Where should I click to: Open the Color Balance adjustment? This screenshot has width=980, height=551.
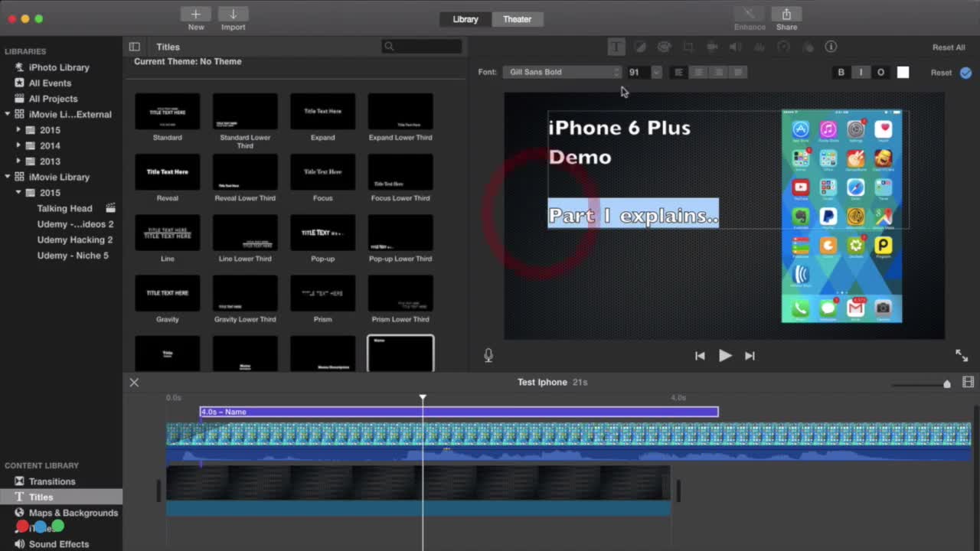click(640, 47)
